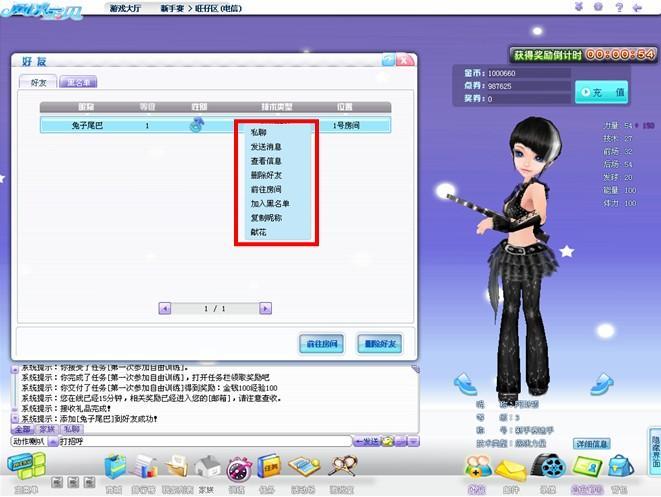Image resolution: width=661 pixels, height=497 pixels.
Task: Click the male gender icon in friend row
Action: pos(196,125)
